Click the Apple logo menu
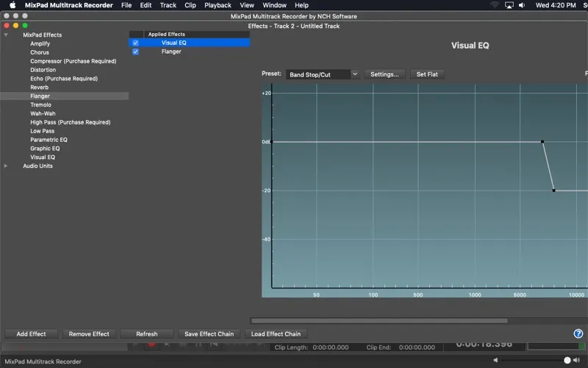 (x=12, y=5)
